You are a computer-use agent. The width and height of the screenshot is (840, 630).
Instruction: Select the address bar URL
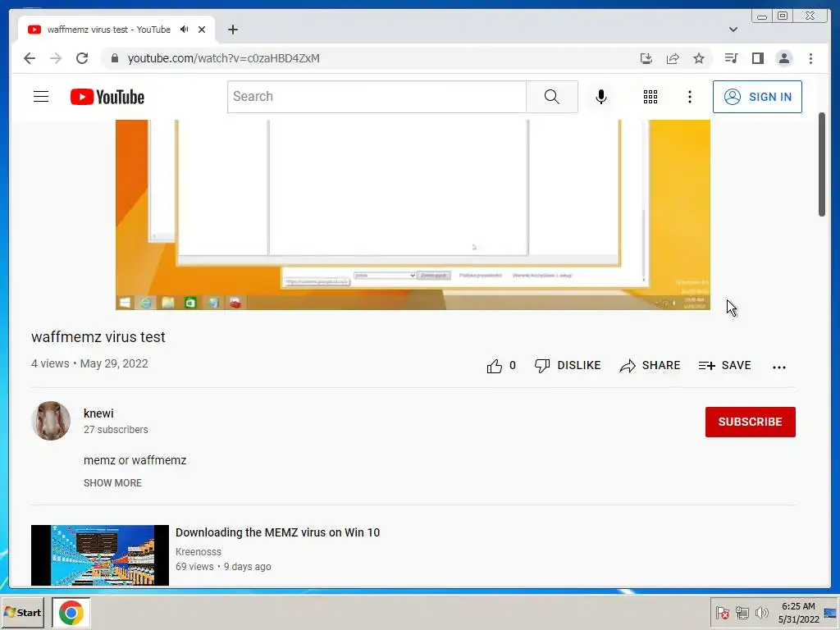(x=223, y=58)
